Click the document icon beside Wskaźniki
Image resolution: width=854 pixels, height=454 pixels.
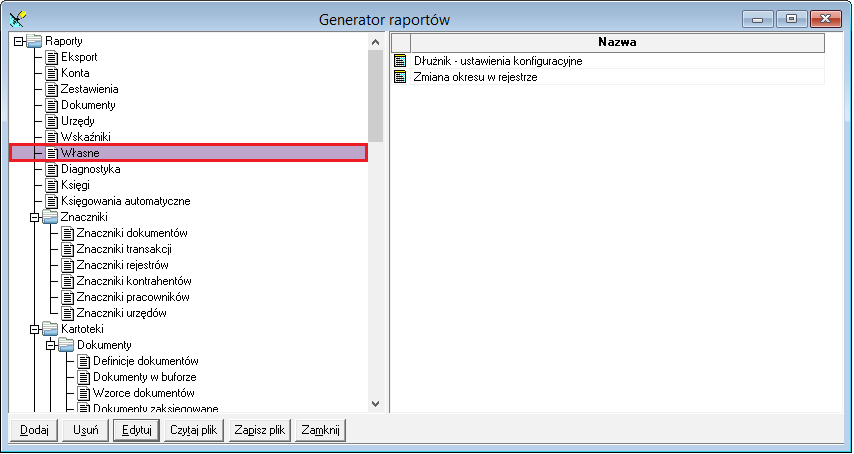[x=51, y=137]
